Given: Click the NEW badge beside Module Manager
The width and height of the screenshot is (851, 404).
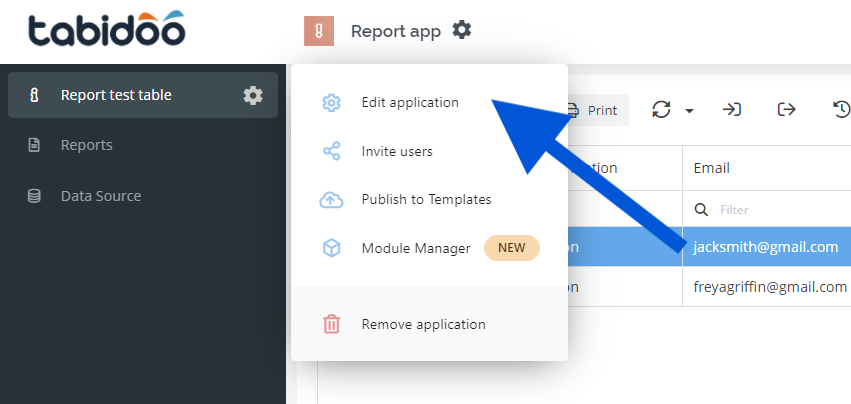Looking at the screenshot, I should point(512,248).
